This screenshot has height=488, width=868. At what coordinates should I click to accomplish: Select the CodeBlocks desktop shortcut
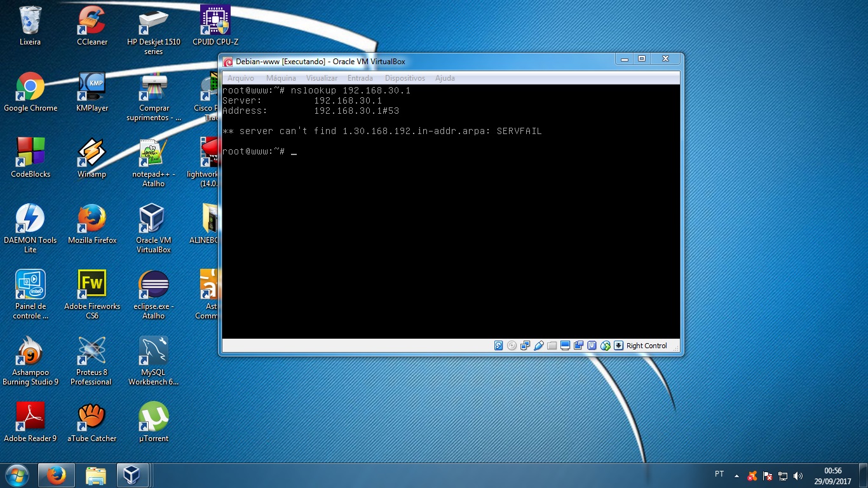[31, 158]
